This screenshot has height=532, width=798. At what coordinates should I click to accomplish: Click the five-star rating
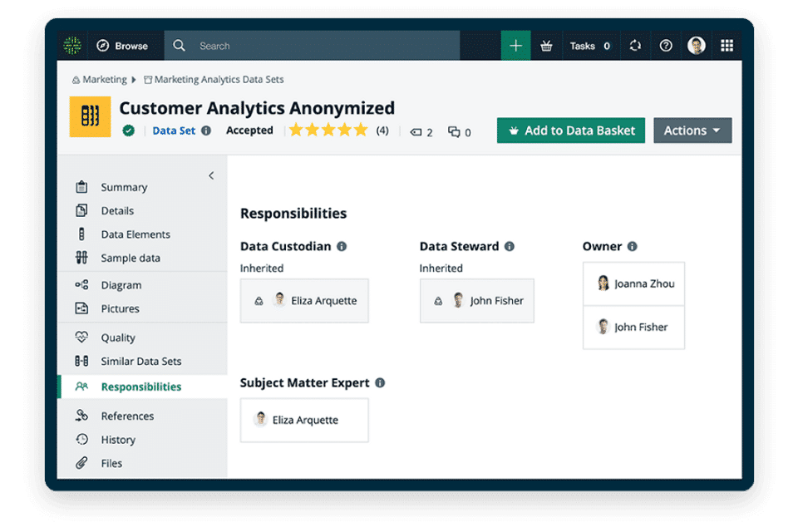tap(328, 131)
